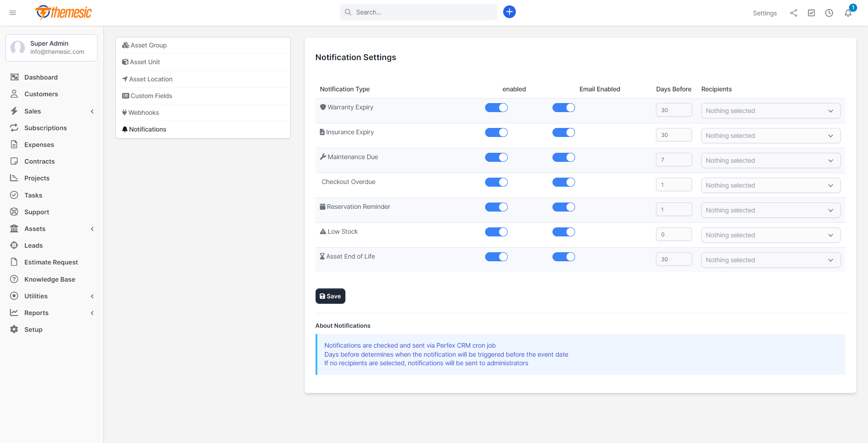
Task: Click Checkout Overdue days before field
Action: [674, 184]
